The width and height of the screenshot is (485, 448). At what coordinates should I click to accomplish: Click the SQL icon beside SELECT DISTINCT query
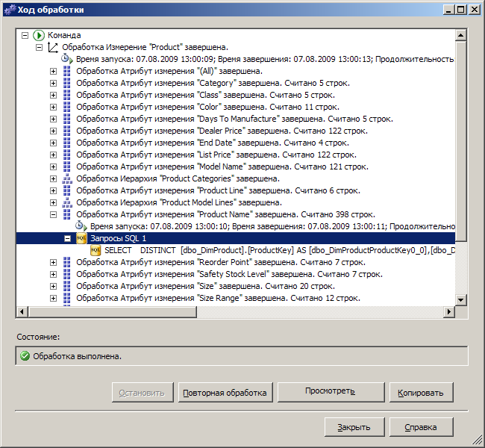pos(96,250)
